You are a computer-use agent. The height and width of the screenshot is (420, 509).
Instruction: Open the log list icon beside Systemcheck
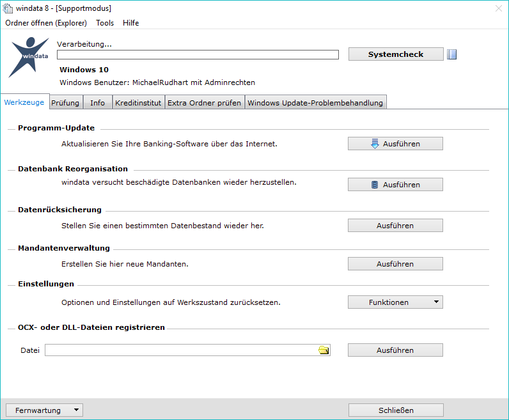pyautogui.click(x=451, y=54)
